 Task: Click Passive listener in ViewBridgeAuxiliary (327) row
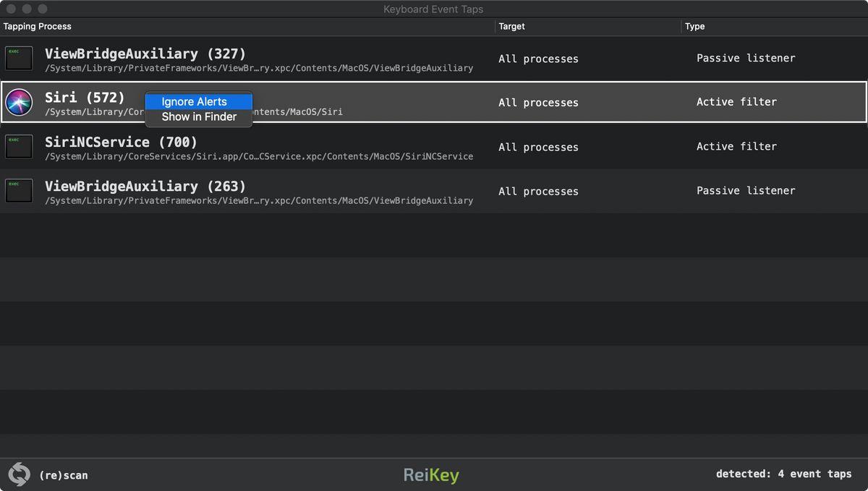tap(746, 58)
